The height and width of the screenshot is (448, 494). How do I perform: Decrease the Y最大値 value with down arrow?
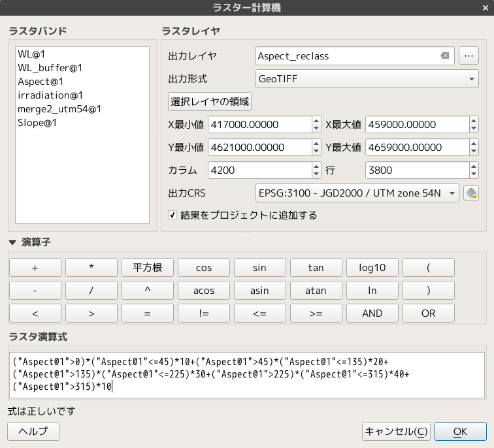[474, 152]
